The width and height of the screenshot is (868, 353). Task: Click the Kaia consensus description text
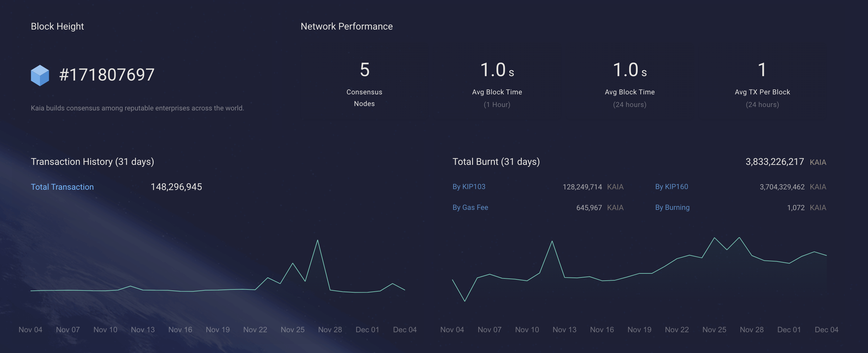tap(138, 108)
